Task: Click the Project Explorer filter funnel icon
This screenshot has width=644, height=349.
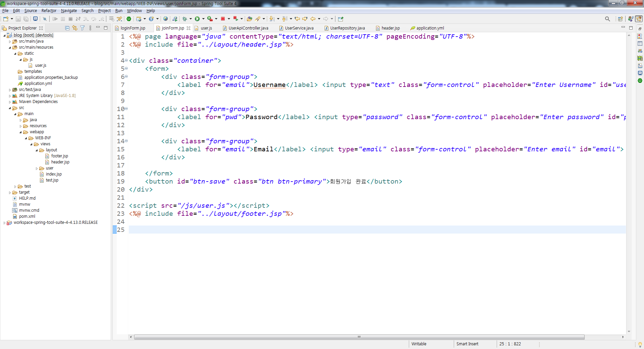Action: (82, 28)
